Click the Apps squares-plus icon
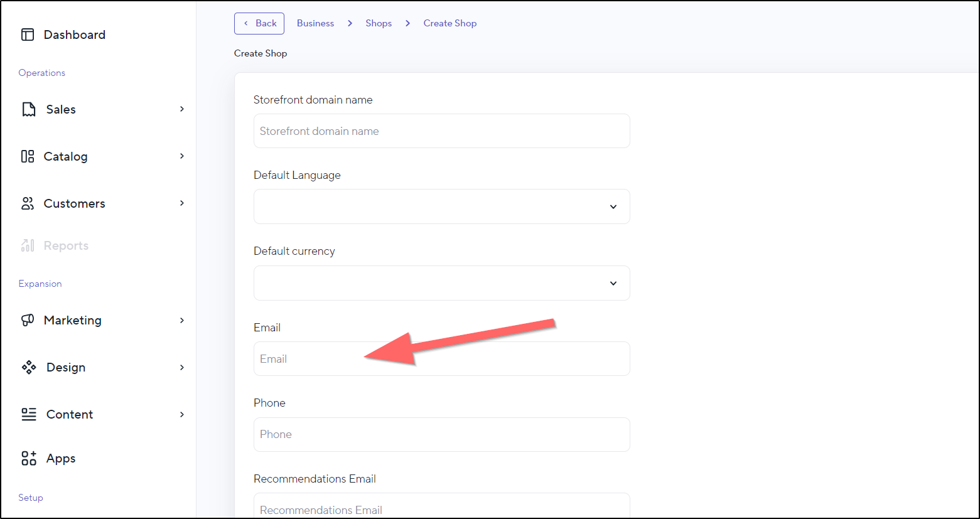 tap(29, 458)
